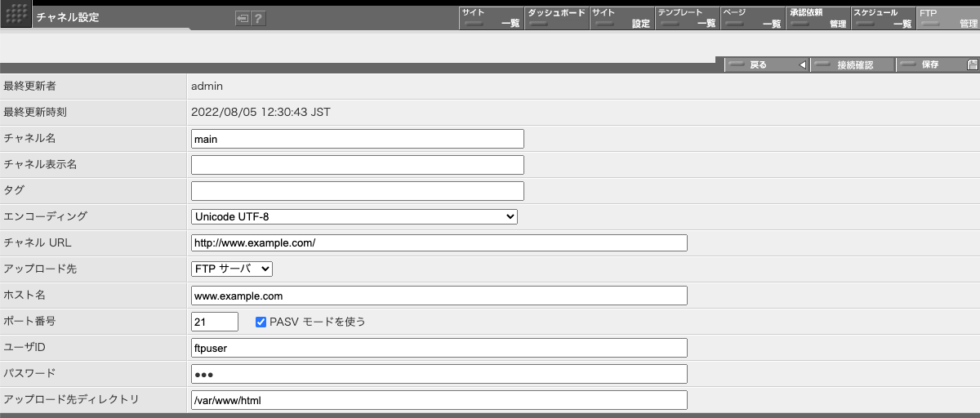This screenshot has height=418, width=980.
Task: Open the エンコーディング dropdown showing Unicode UTF-8
Action: tap(354, 216)
